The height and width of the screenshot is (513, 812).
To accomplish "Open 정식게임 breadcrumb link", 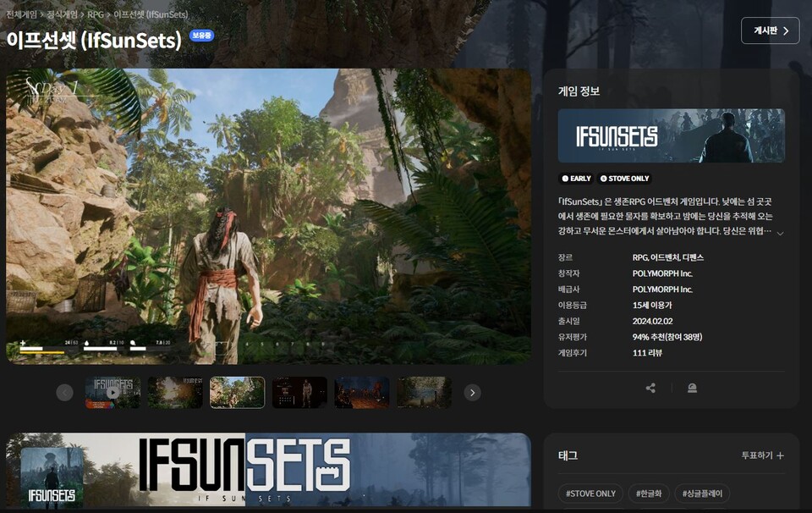I will pos(62,14).
